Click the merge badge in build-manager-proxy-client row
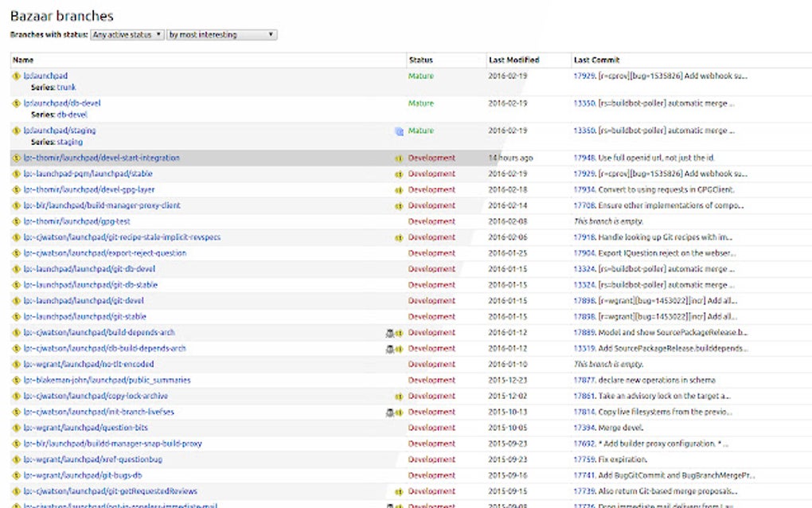 [399, 206]
